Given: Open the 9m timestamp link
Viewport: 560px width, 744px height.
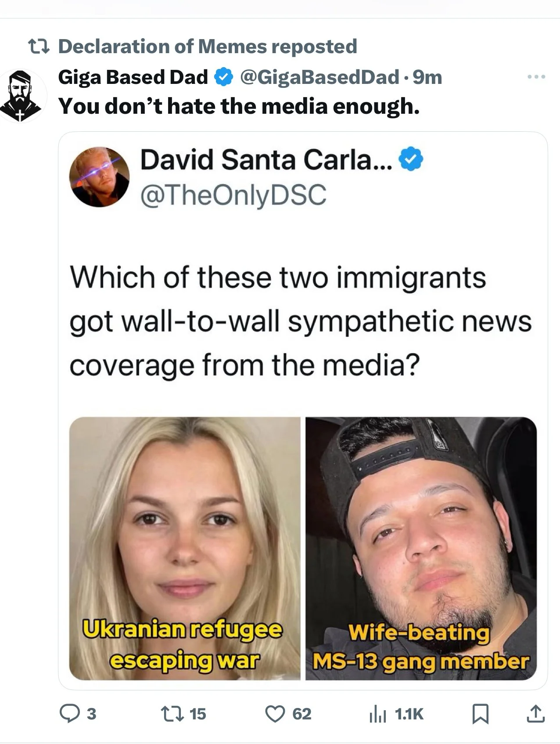Looking at the screenshot, I should 427,77.
